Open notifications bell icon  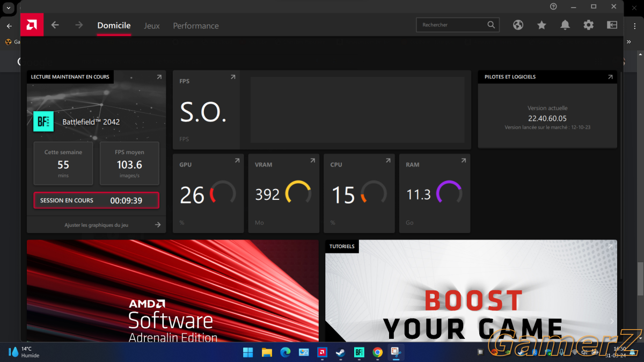[x=565, y=25]
